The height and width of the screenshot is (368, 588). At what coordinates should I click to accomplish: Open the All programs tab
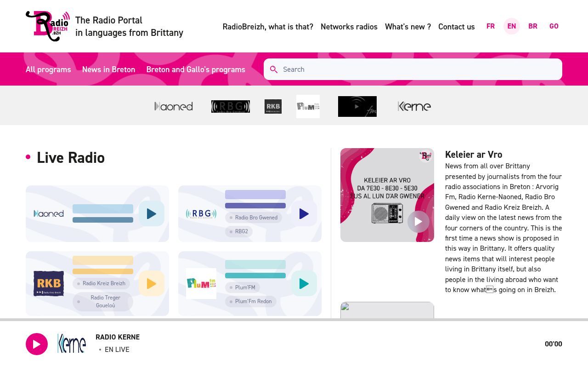[48, 69]
